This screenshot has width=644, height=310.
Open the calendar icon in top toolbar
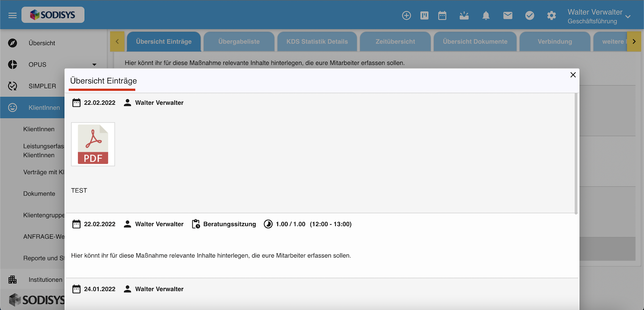click(x=442, y=15)
